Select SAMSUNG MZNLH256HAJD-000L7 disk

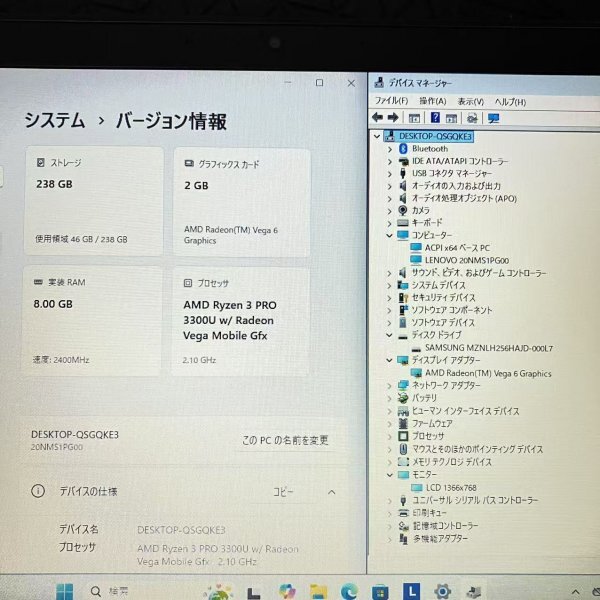[489, 348]
